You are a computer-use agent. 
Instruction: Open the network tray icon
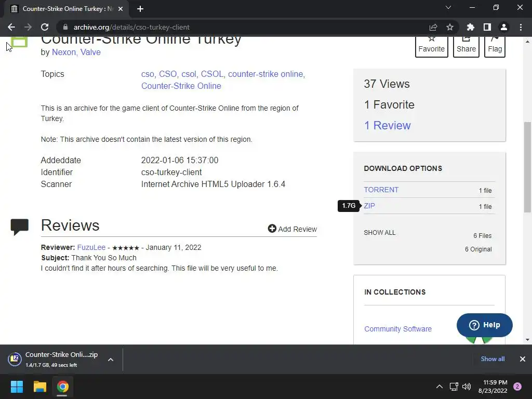tap(454, 387)
